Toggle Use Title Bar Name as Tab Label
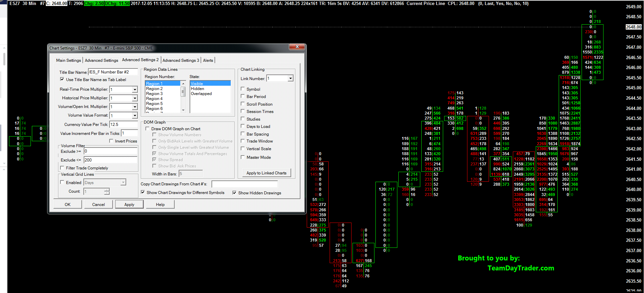 [x=62, y=79]
